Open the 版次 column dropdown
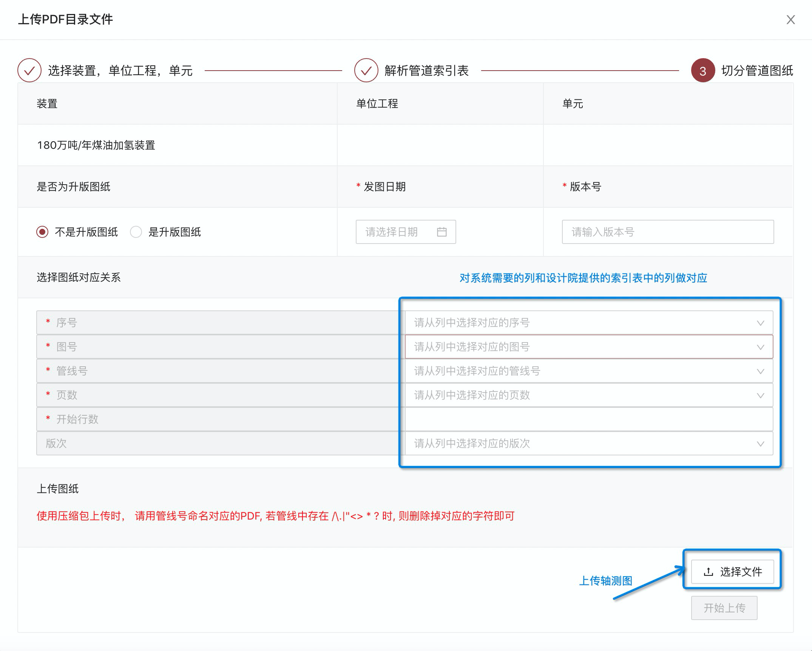Viewport: 812px width, 651px height. click(x=589, y=443)
